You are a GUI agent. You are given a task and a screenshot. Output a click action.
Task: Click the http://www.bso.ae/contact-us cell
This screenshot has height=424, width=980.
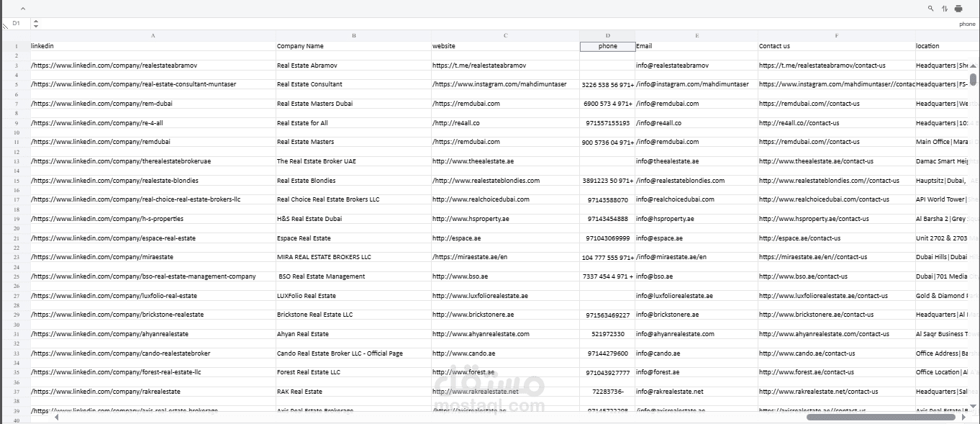tap(837, 276)
